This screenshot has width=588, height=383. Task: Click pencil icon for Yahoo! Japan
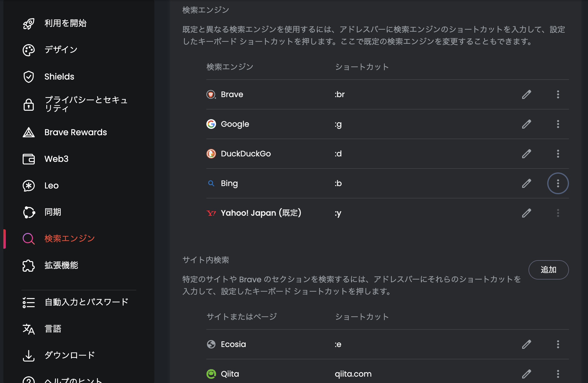click(x=527, y=213)
